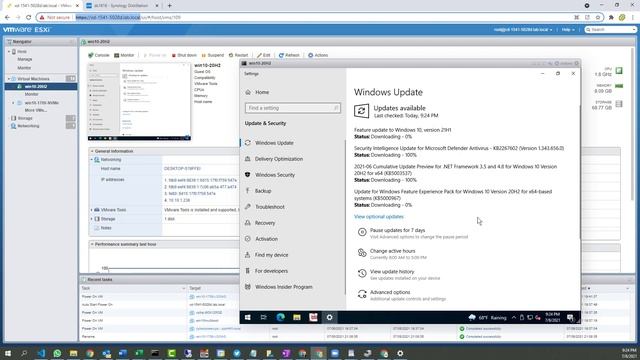Open Activation settings page
This screenshot has width=640, height=360.
[266, 239]
